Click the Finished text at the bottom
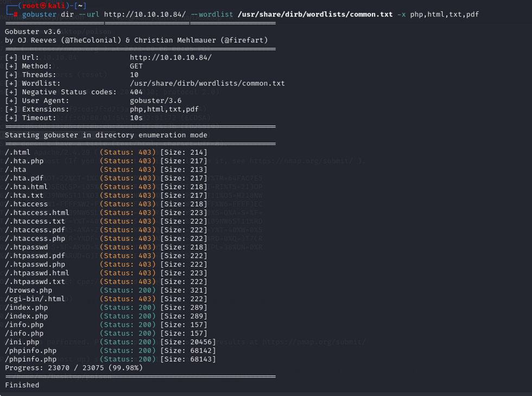This screenshot has width=532, height=396. [22, 385]
